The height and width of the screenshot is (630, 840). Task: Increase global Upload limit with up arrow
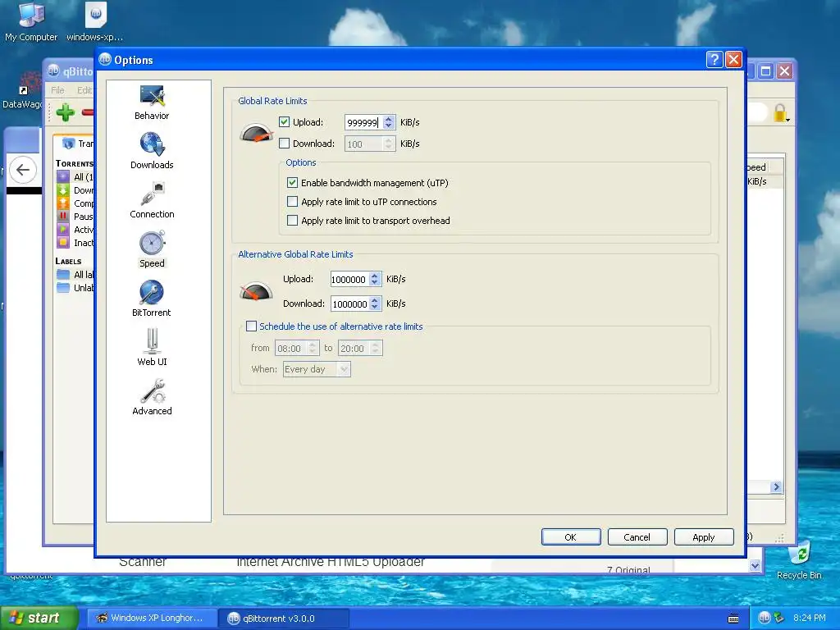point(388,119)
